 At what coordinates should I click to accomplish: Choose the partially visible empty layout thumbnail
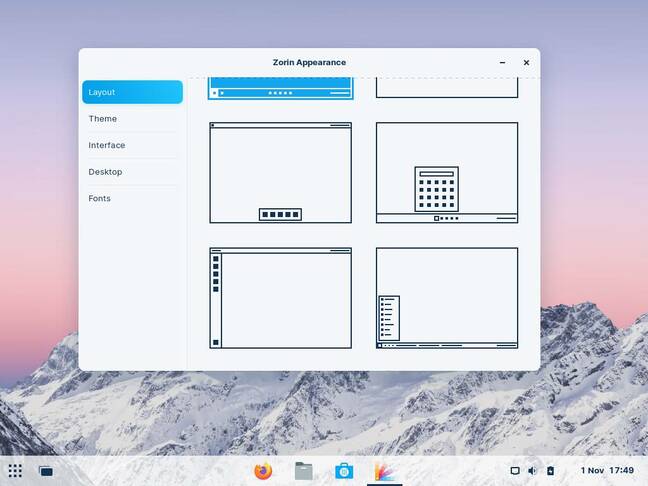click(447, 88)
